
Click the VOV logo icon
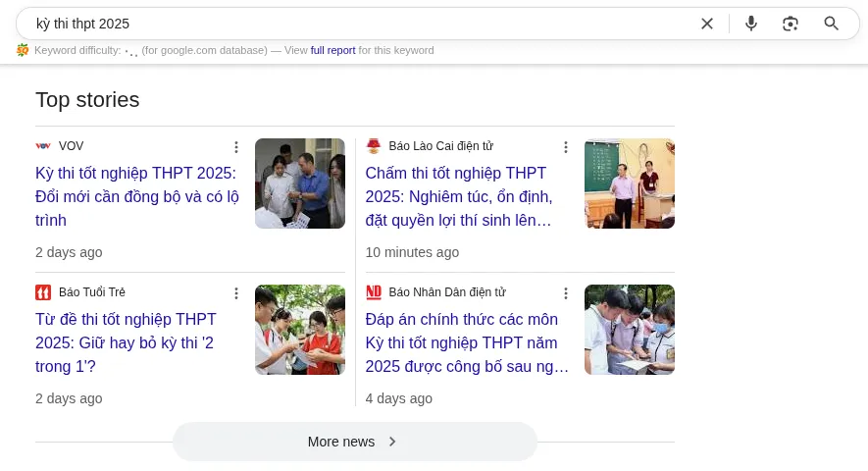(x=43, y=146)
